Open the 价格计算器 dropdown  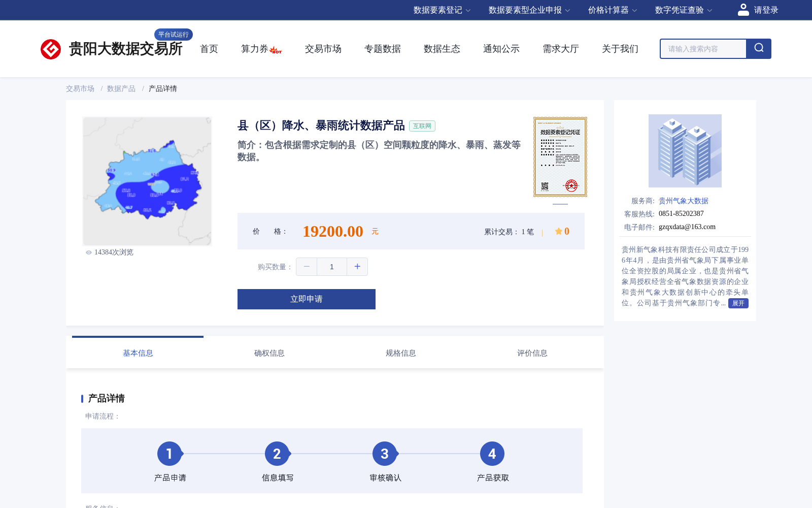click(613, 10)
